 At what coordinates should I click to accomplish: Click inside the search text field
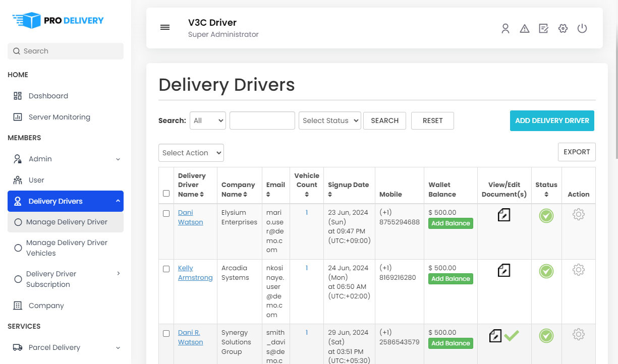click(262, 120)
